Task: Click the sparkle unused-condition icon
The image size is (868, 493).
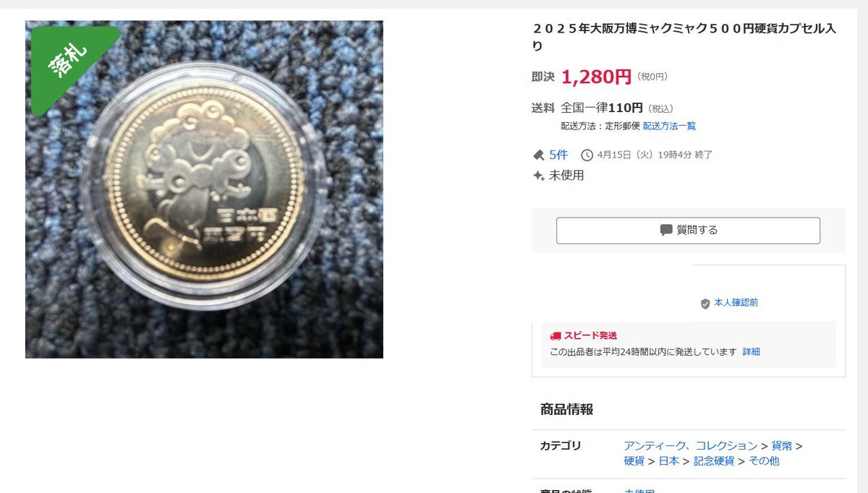Action: 538,176
